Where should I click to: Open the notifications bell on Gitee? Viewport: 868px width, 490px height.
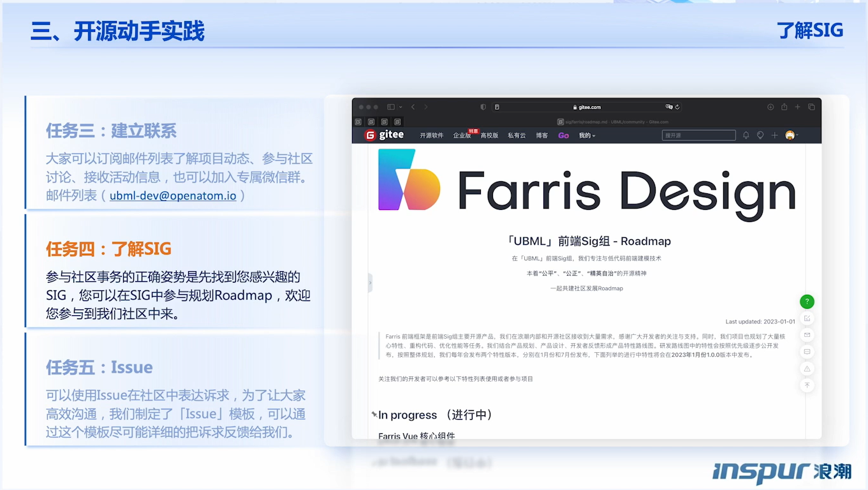(x=746, y=135)
